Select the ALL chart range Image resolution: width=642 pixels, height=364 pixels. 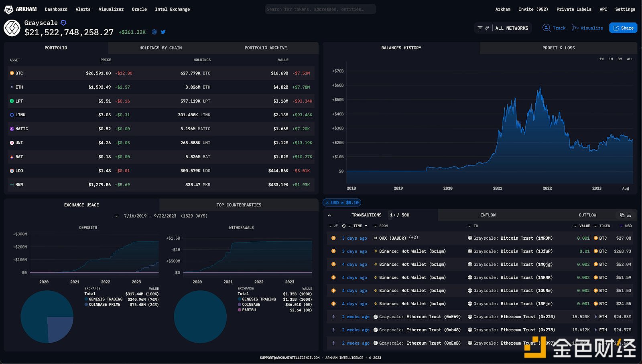(630, 59)
